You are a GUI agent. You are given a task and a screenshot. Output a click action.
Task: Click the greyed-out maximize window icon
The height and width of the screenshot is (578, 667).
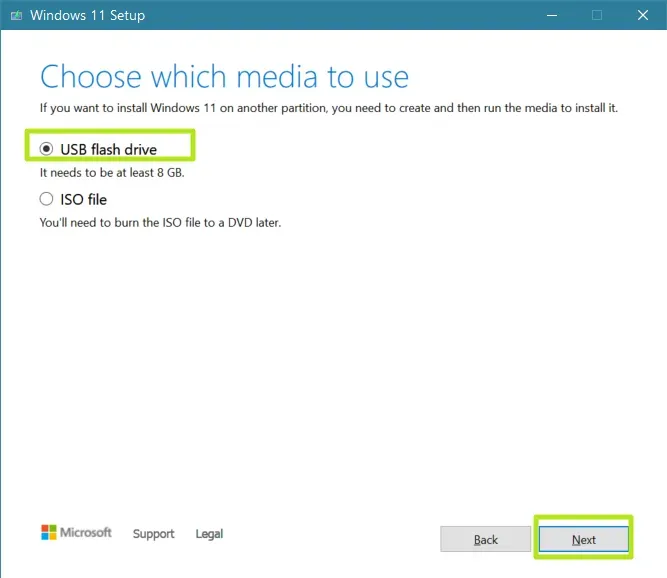click(x=597, y=15)
